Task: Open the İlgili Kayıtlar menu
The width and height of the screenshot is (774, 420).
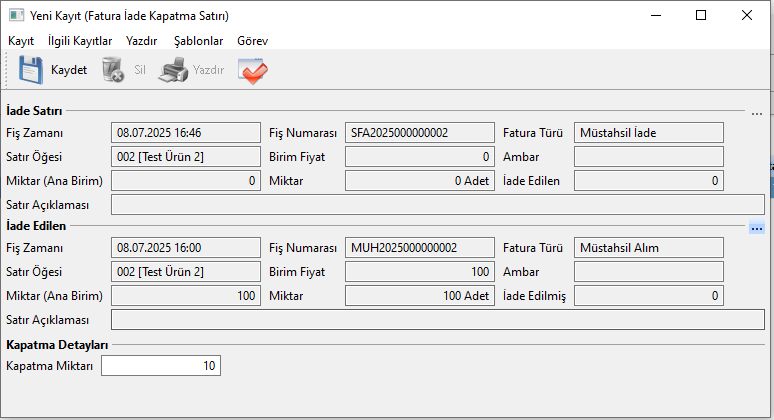Action: click(x=80, y=41)
